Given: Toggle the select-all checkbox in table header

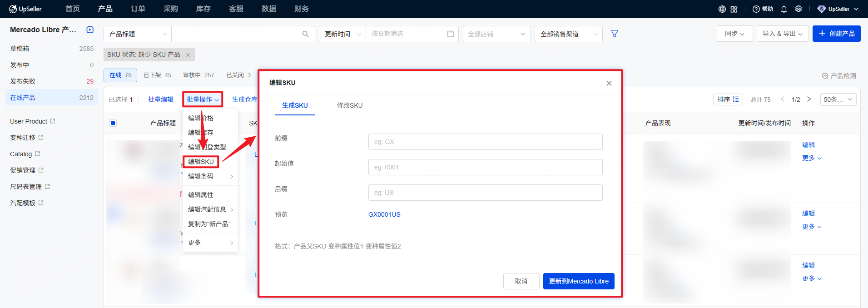Looking at the screenshot, I should pos(113,123).
